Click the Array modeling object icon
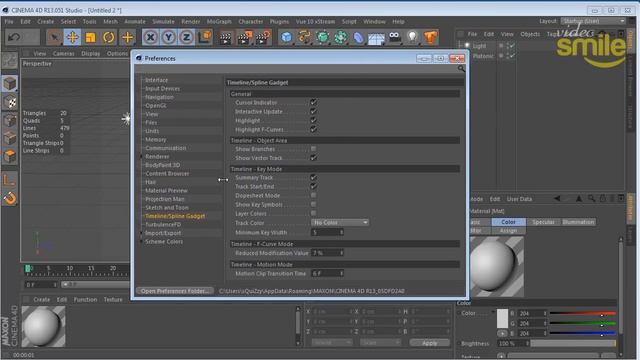 coord(340,38)
